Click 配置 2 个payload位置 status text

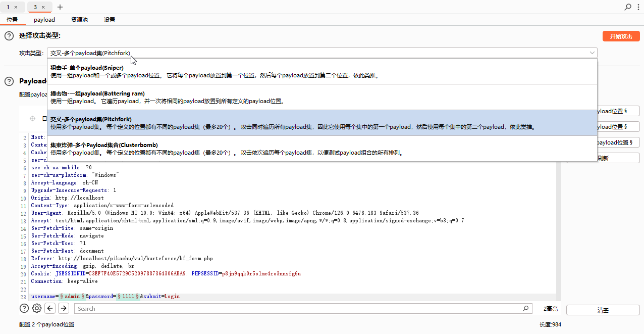tap(46, 324)
